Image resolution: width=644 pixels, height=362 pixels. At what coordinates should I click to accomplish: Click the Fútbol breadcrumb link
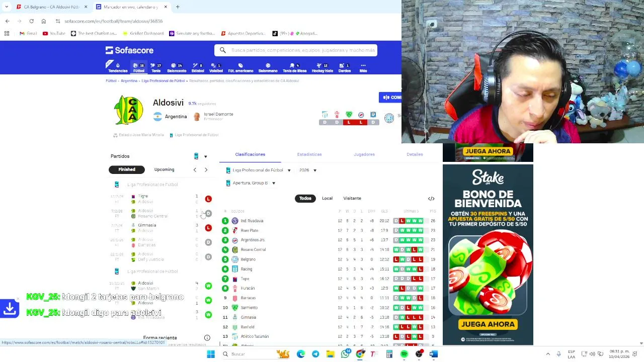(x=111, y=81)
